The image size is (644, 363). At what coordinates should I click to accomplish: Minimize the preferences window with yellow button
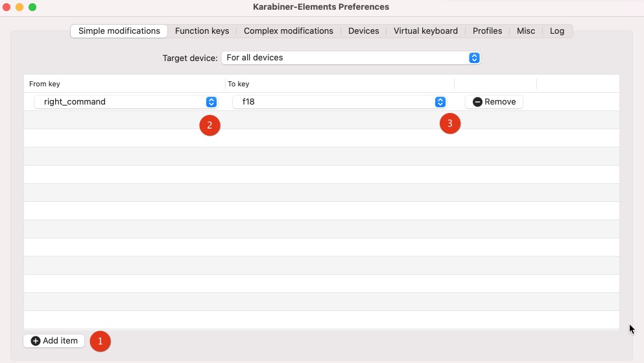(x=19, y=7)
